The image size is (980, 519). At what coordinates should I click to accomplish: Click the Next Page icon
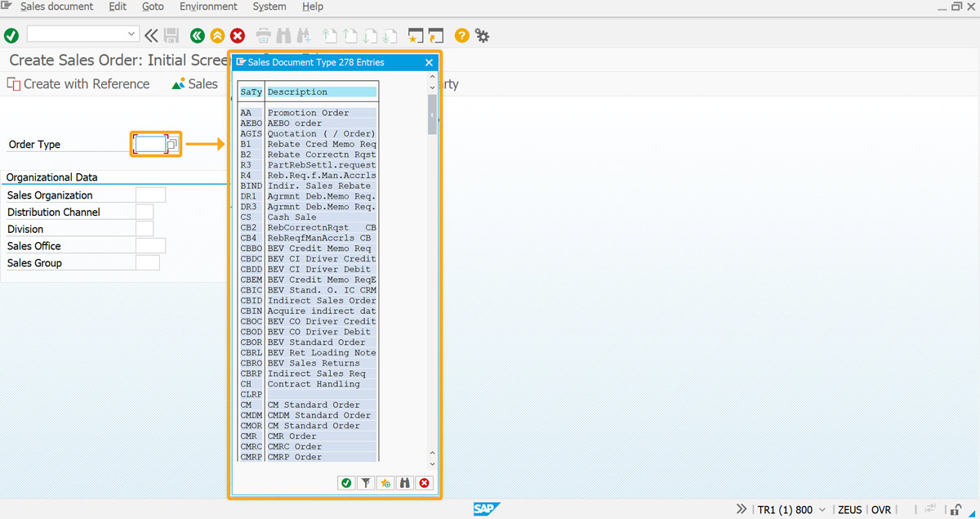[370, 35]
